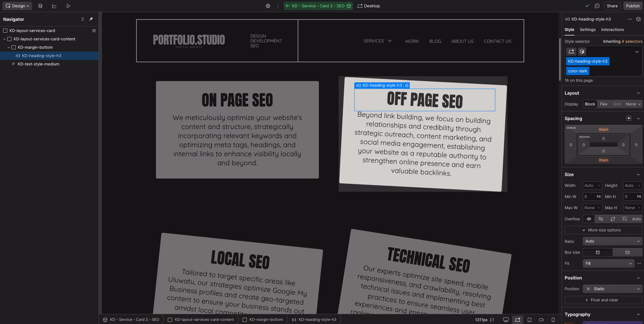Click the selector states device icon
The height and width of the screenshot is (324, 644).
(571, 52)
